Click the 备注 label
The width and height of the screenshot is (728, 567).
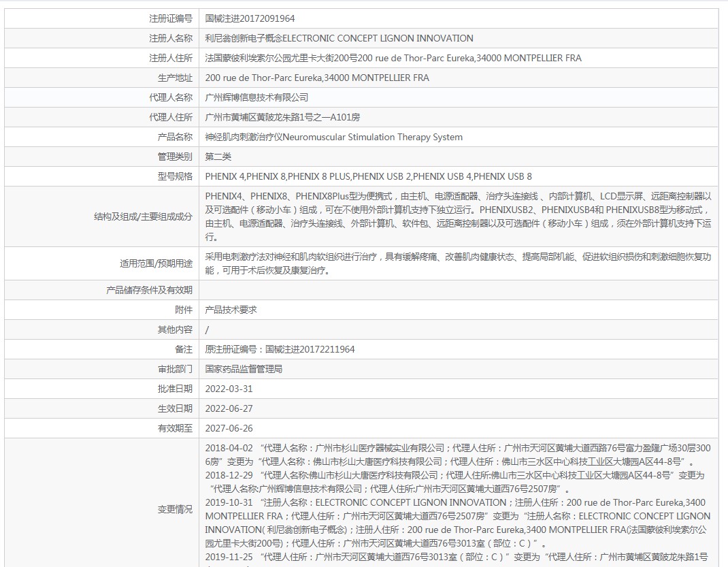click(x=184, y=349)
